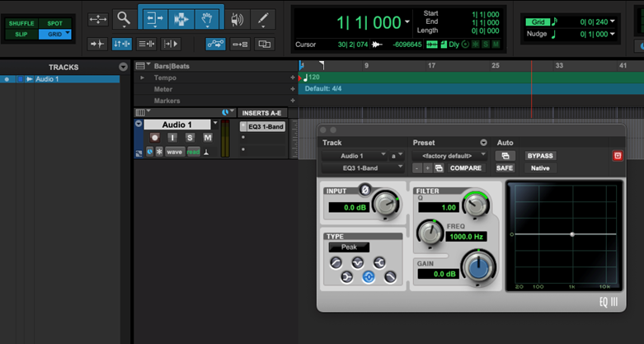Image resolution: width=644 pixels, height=344 pixels.
Task: Click the read automation mode button
Action: pyautogui.click(x=193, y=152)
